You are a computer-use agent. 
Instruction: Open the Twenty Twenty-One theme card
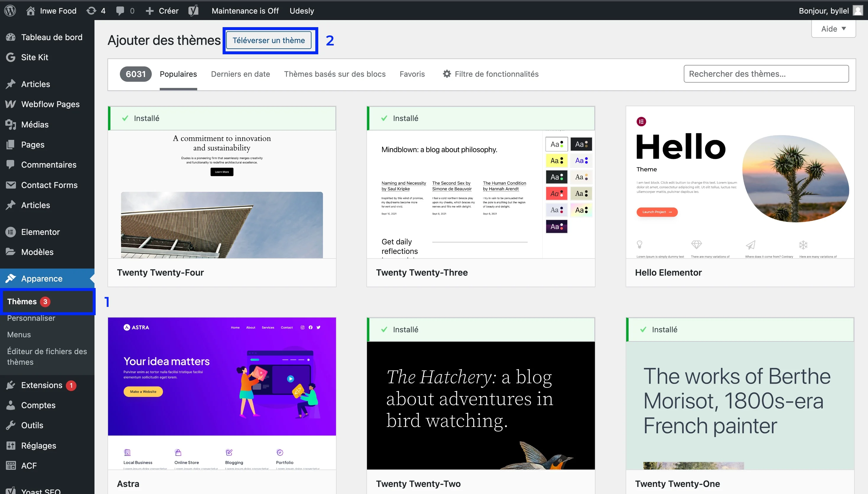point(740,405)
